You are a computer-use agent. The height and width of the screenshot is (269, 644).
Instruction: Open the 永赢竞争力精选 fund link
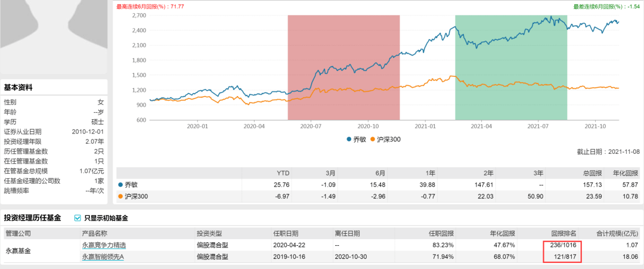pos(104,245)
